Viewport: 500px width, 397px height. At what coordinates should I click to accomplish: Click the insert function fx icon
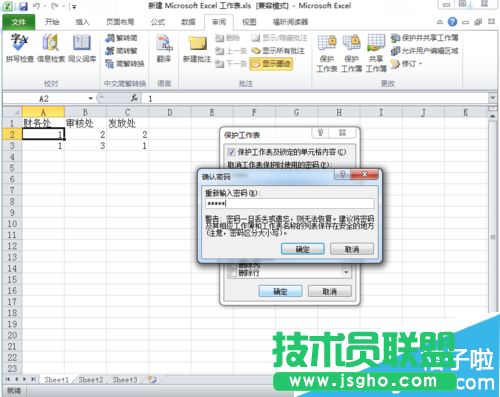coord(134,98)
